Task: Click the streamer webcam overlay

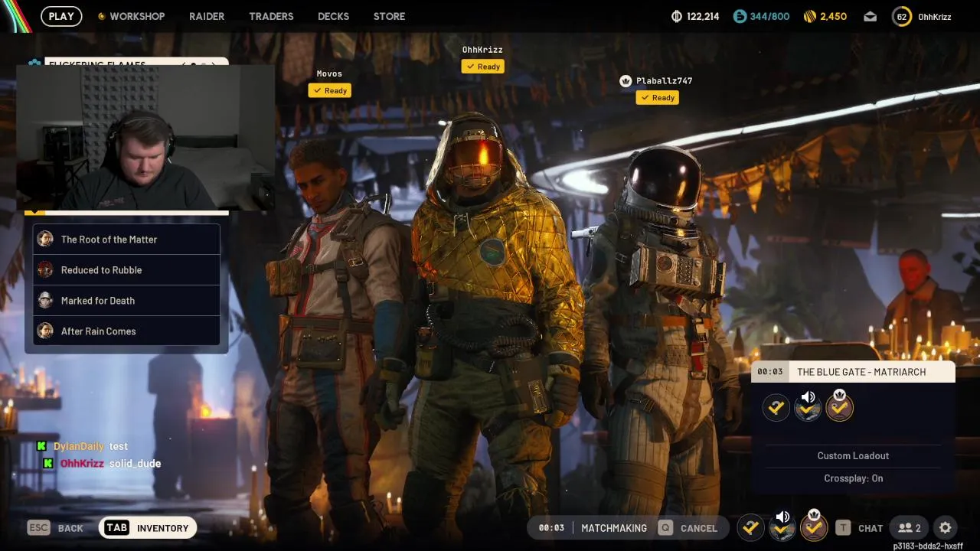Action: [145, 138]
